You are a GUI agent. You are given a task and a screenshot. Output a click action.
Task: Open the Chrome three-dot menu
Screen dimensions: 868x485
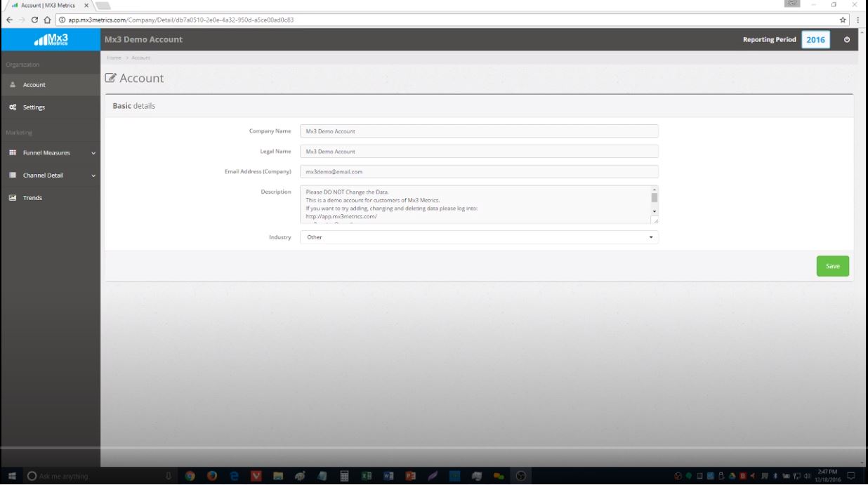point(859,20)
